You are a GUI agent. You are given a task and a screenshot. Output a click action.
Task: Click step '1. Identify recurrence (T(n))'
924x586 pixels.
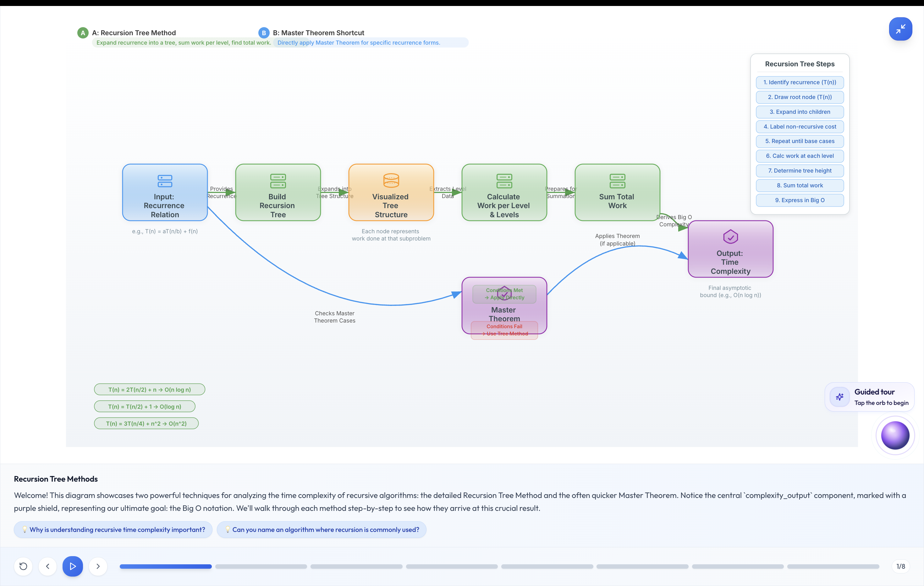tap(799, 82)
